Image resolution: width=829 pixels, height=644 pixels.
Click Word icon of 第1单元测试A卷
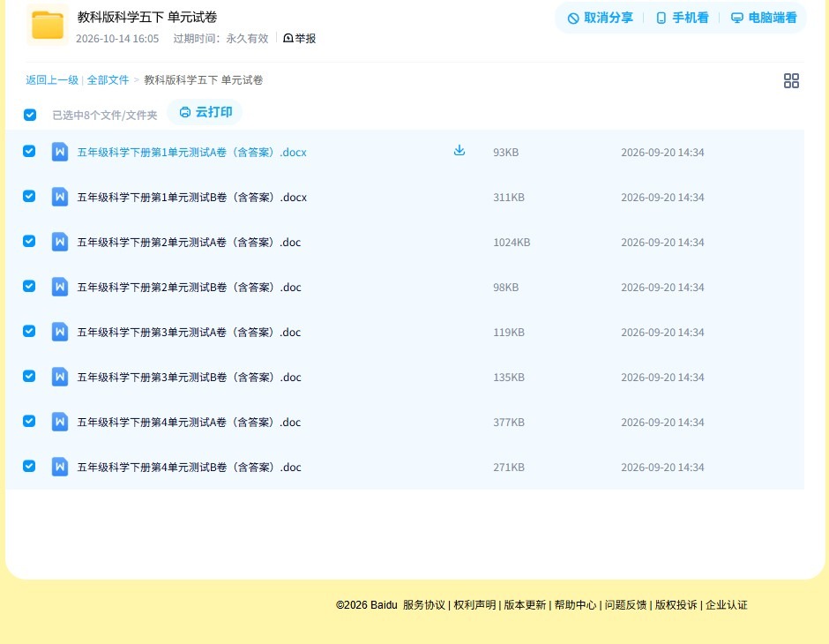(x=60, y=152)
